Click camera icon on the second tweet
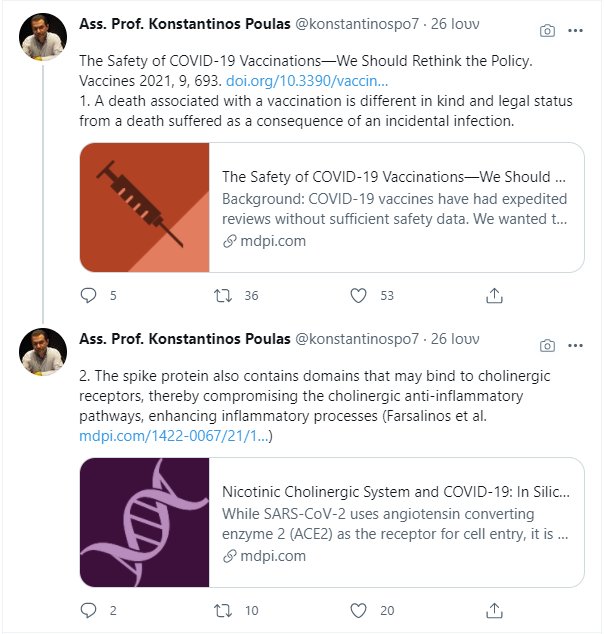The image size is (604, 634). coord(547,345)
